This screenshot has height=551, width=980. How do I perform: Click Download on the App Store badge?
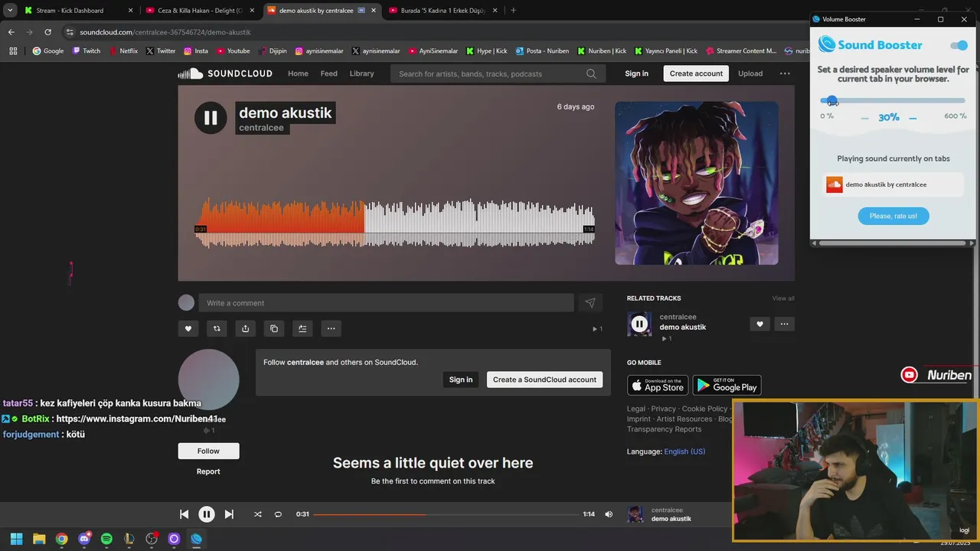pyautogui.click(x=658, y=384)
